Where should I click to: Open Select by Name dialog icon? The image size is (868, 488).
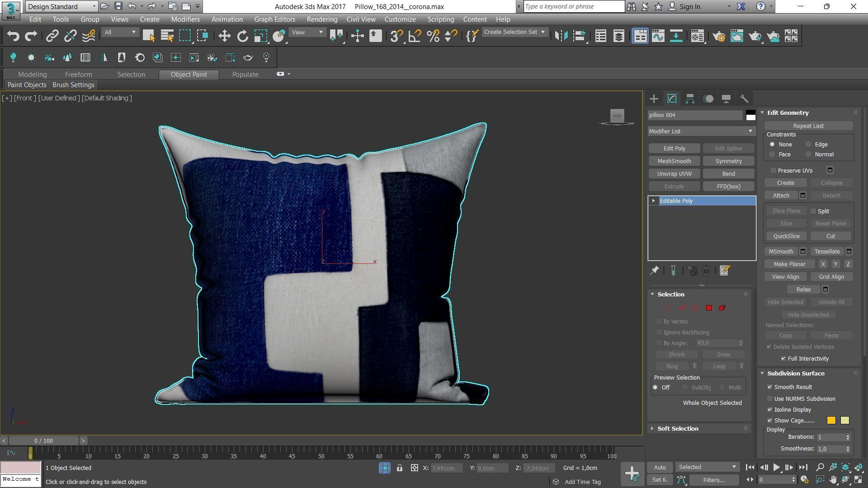167,36
